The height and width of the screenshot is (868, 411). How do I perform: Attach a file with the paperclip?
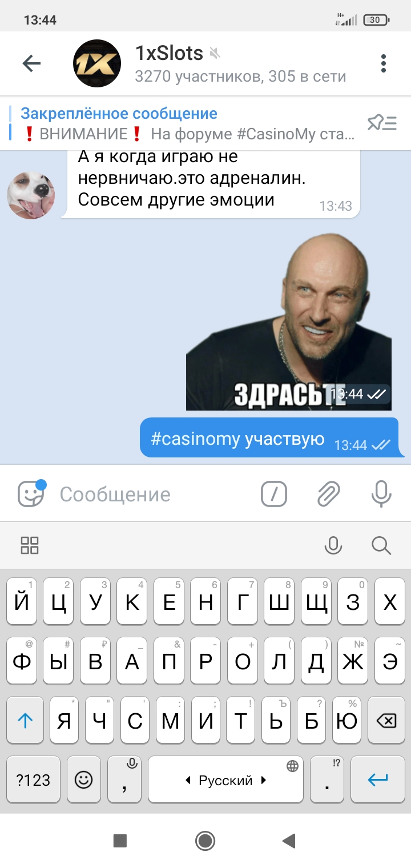tap(329, 494)
